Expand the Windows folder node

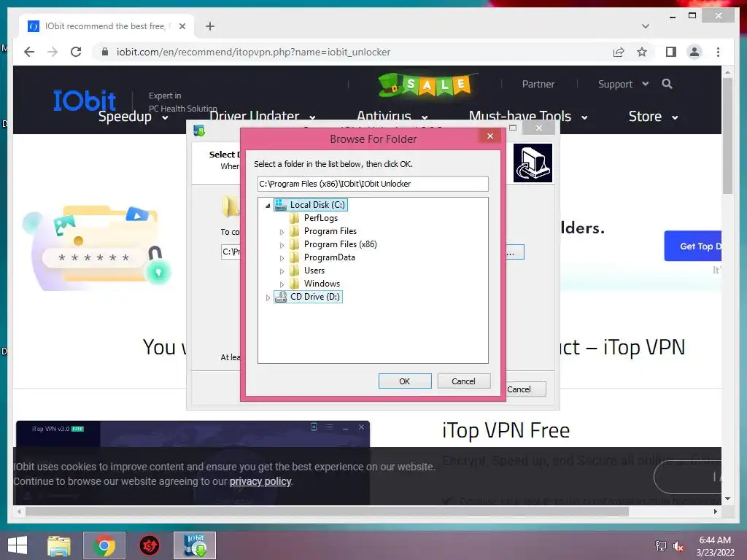point(282,284)
